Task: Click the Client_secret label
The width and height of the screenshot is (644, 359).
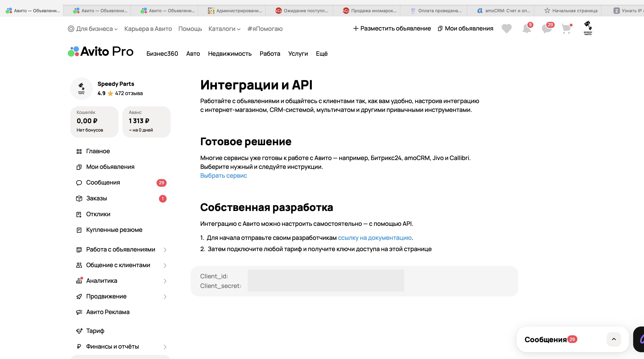Action: tap(221, 286)
